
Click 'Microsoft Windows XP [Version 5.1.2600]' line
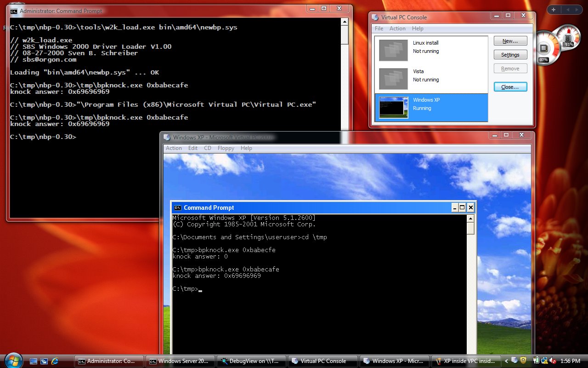point(244,218)
